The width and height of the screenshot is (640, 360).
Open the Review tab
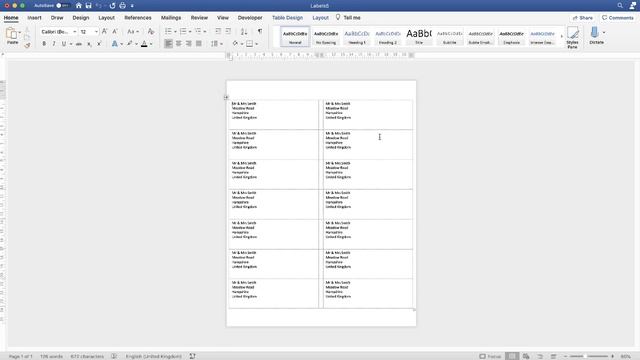point(199,18)
